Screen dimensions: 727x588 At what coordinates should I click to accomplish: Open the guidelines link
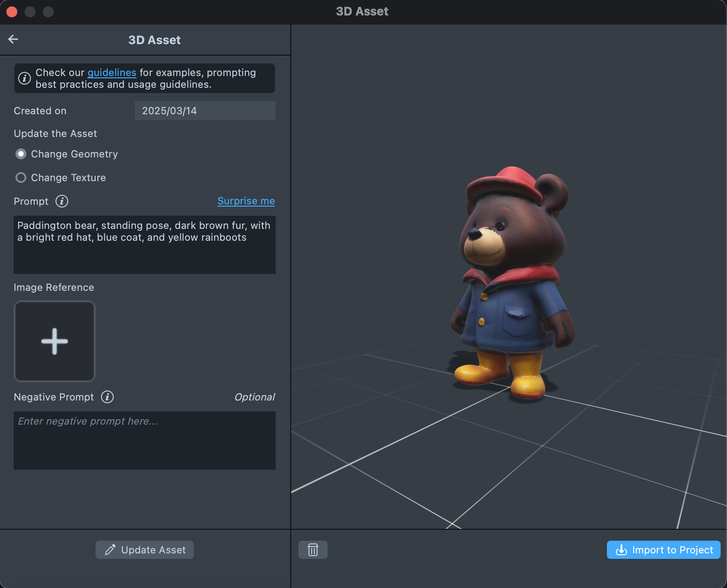(111, 73)
